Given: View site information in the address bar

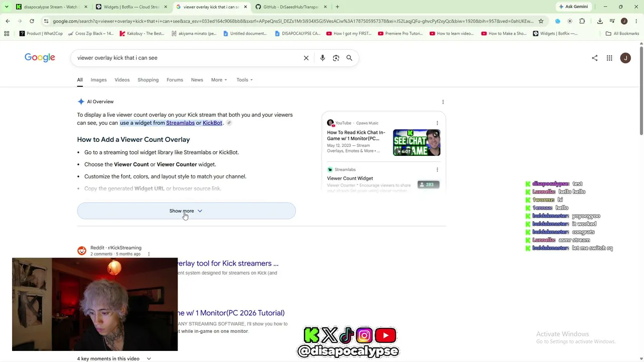Looking at the screenshot, I should point(46,21).
